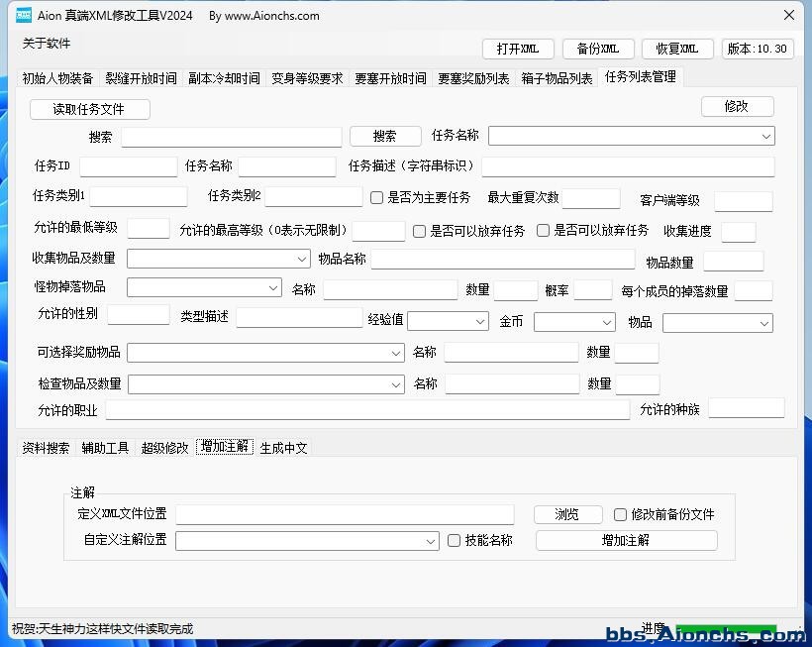Click the green 进度 progress bar
812x647 pixels.
726,629
